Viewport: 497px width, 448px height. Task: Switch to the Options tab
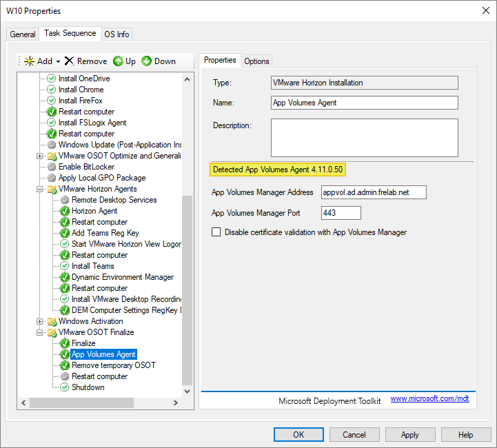[x=256, y=61]
